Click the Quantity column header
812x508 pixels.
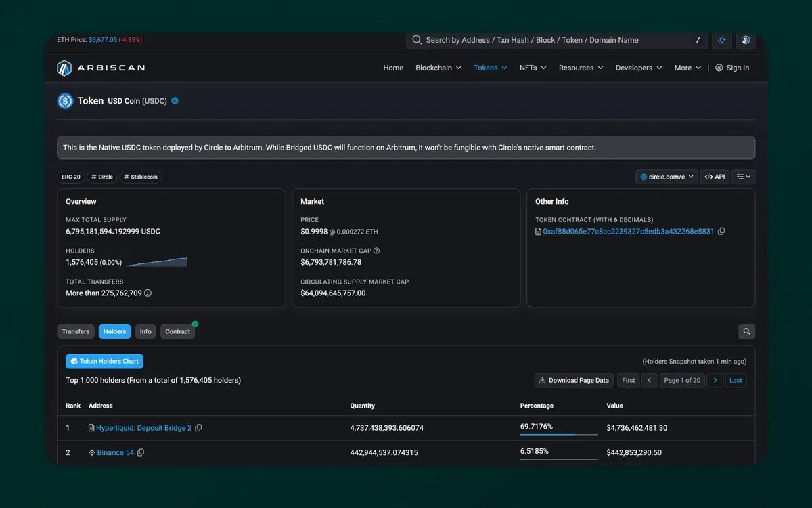click(x=363, y=406)
